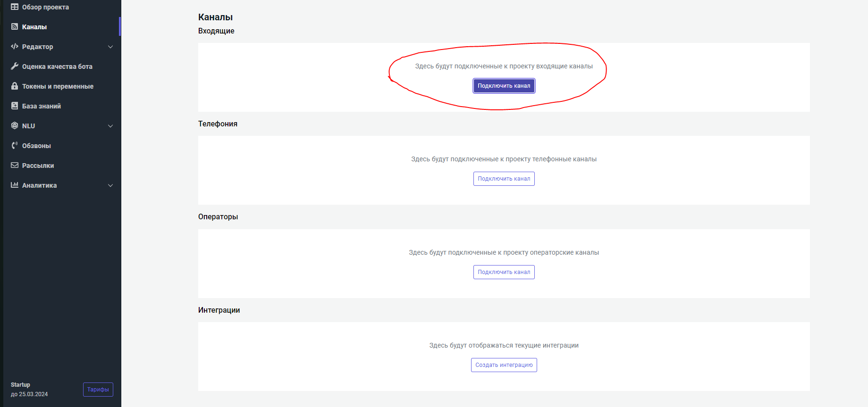The image size is (868, 407).
Task: Click the Analytics chart icon
Action: pyautogui.click(x=15, y=185)
